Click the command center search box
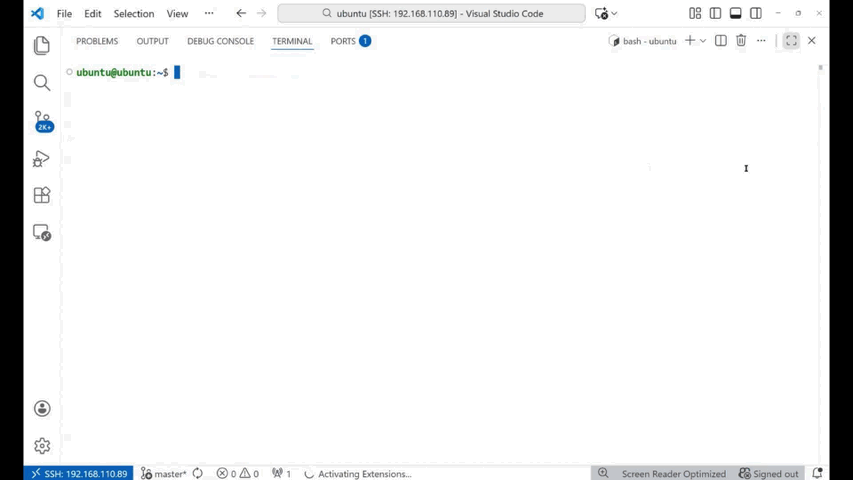Screen dimensions: 853x480 [431, 14]
